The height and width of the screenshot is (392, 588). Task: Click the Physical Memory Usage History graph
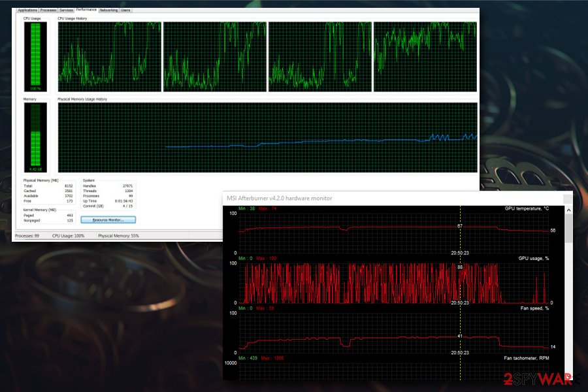(x=267, y=137)
